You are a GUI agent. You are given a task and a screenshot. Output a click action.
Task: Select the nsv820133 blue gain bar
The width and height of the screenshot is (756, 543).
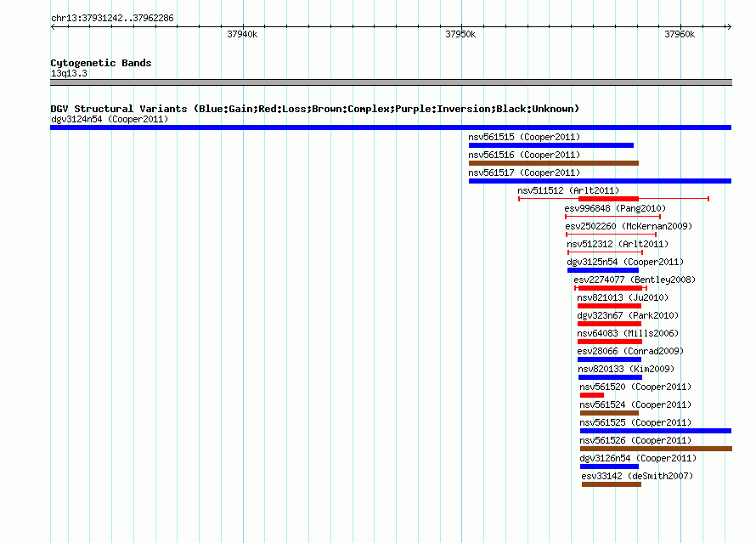(611, 377)
